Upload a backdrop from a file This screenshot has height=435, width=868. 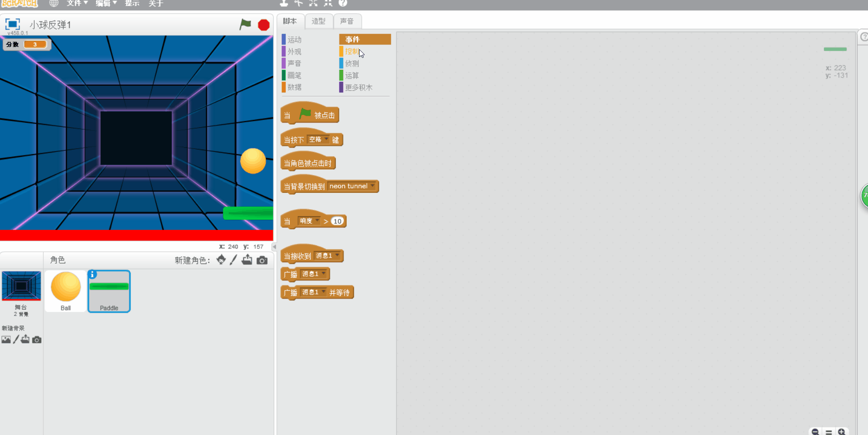26,339
